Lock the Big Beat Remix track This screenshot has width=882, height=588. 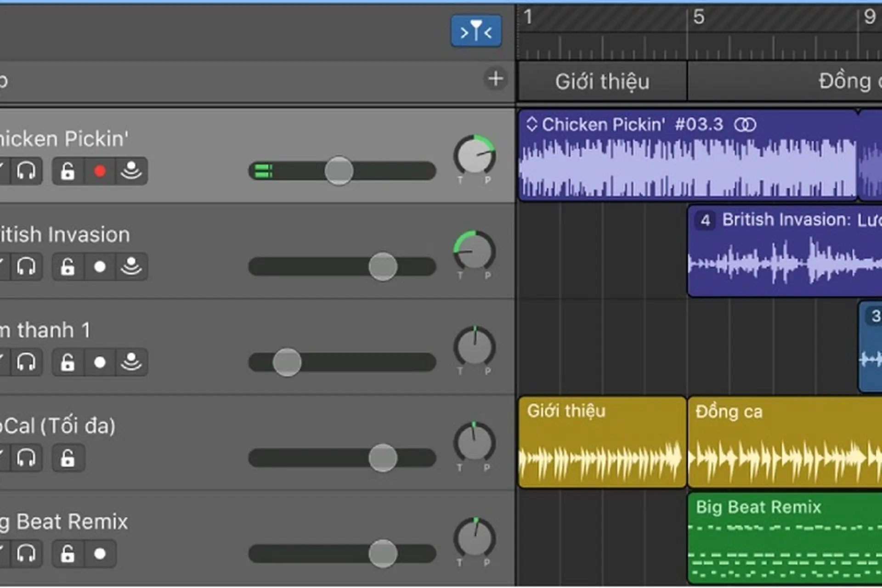[68, 553]
